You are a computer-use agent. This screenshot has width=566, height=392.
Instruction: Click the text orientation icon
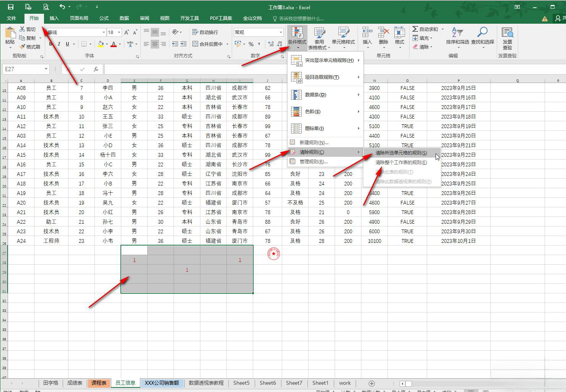pos(175,32)
